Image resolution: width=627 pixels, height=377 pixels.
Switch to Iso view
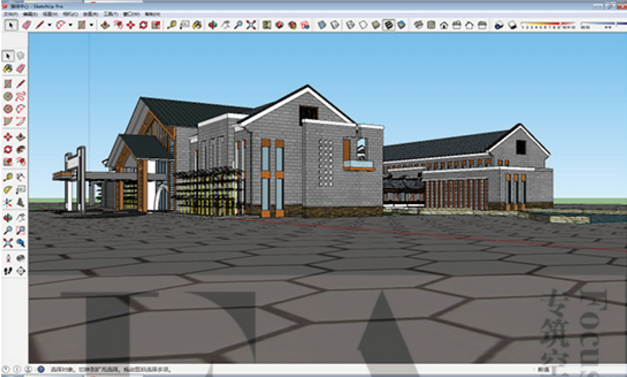[418, 25]
